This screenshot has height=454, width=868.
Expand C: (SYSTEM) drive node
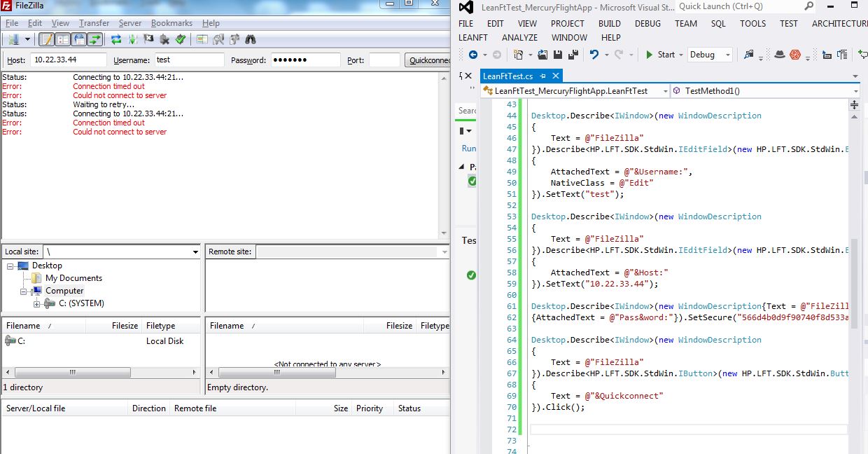(37, 303)
